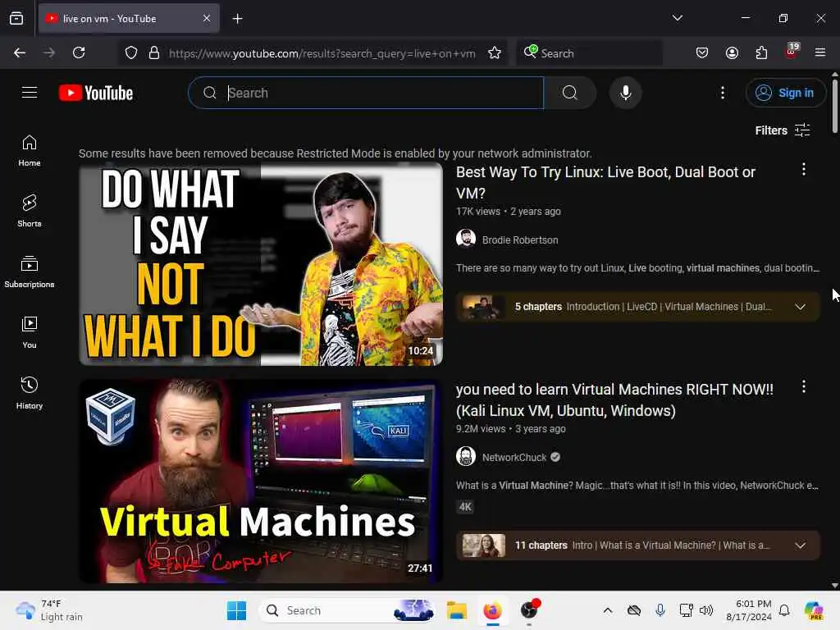Viewport: 840px width, 630px height.
Task: Open the Filters panel
Action: click(x=782, y=130)
